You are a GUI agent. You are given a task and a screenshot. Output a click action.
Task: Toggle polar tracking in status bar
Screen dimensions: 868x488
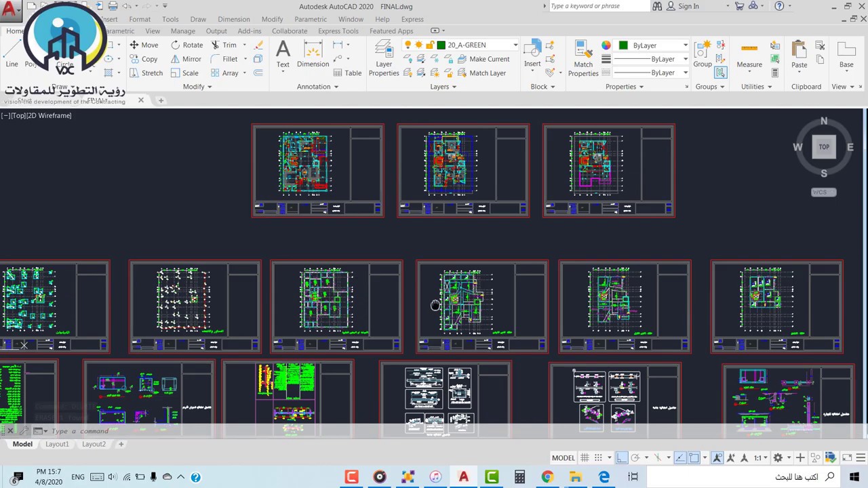(x=635, y=457)
